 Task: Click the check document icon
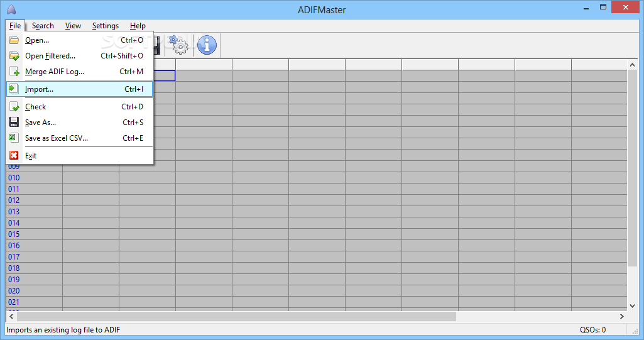[14, 107]
